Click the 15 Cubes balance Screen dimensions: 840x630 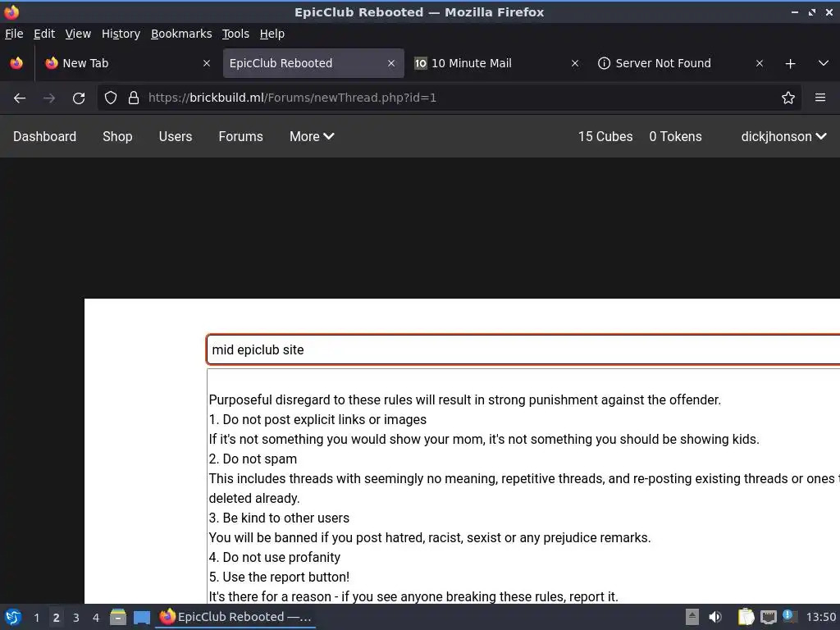click(x=605, y=137)
